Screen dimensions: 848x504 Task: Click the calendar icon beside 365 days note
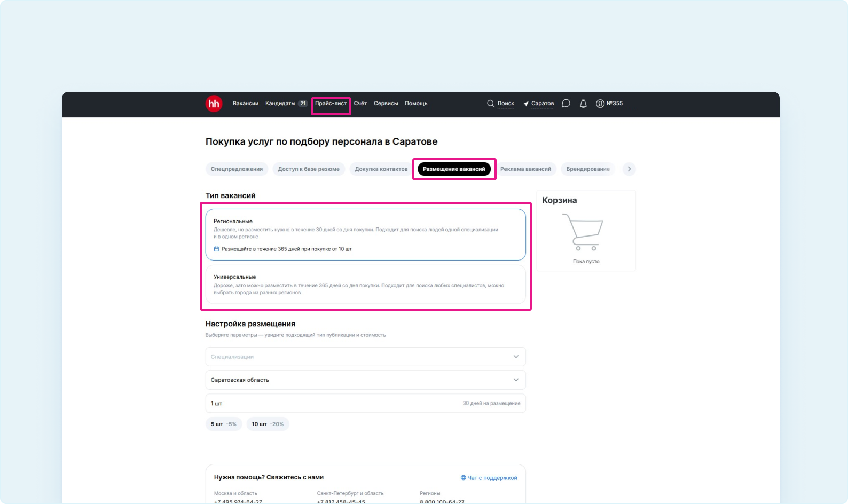216,249
